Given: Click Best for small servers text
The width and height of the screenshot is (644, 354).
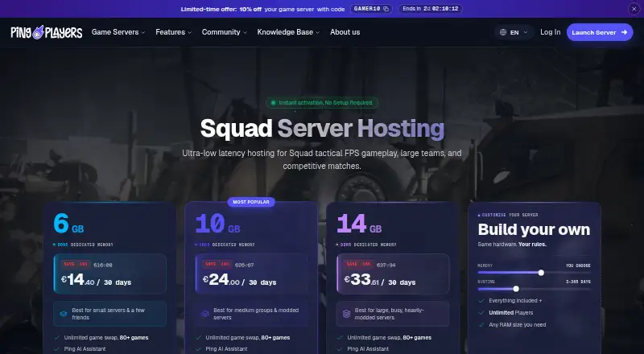Looking at the screenshot, I should pyautogui.click(x=109, y=314).
